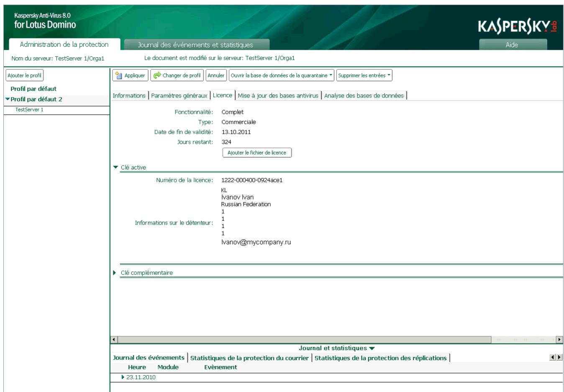Click licence number 1222-000400-0924ace1
This screenshot has width=564, height=392.
click(x=252, y=180)
